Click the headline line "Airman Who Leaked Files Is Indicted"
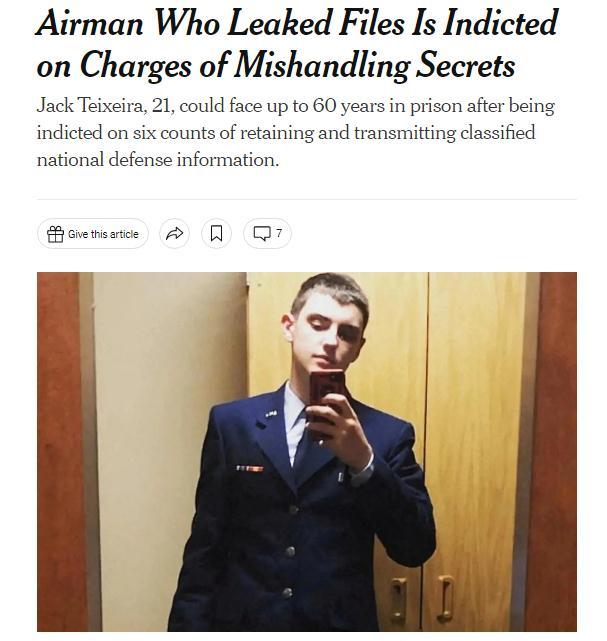 point(297,22)
